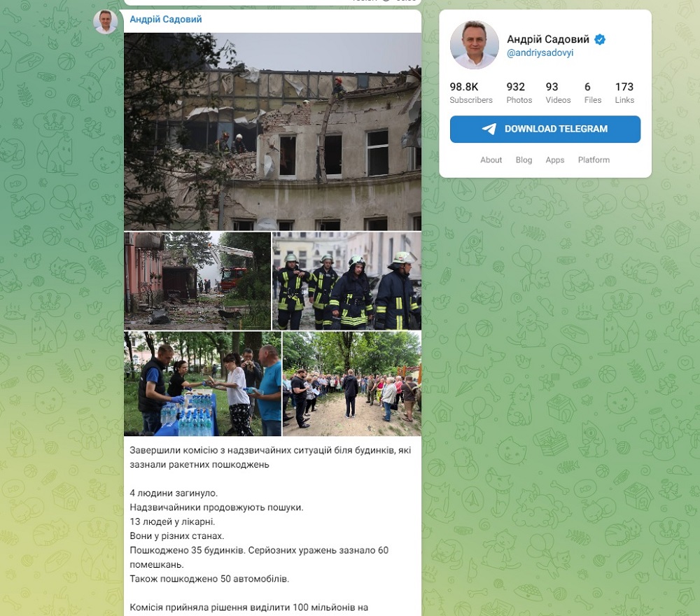Show the 173 Links section
Image resolution: width=700 pixels, height=616 pixels.
point(624,93)
